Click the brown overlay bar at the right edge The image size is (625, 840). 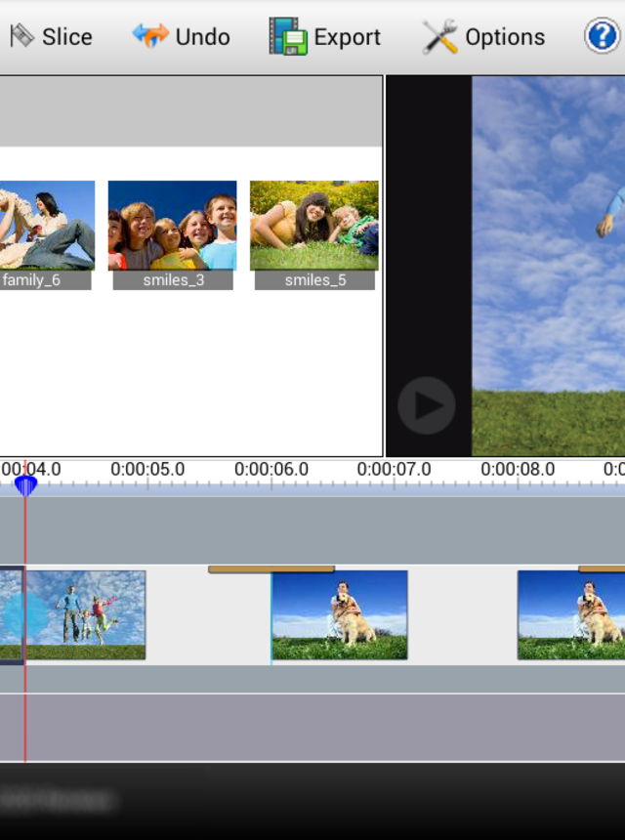coord(602,568)
